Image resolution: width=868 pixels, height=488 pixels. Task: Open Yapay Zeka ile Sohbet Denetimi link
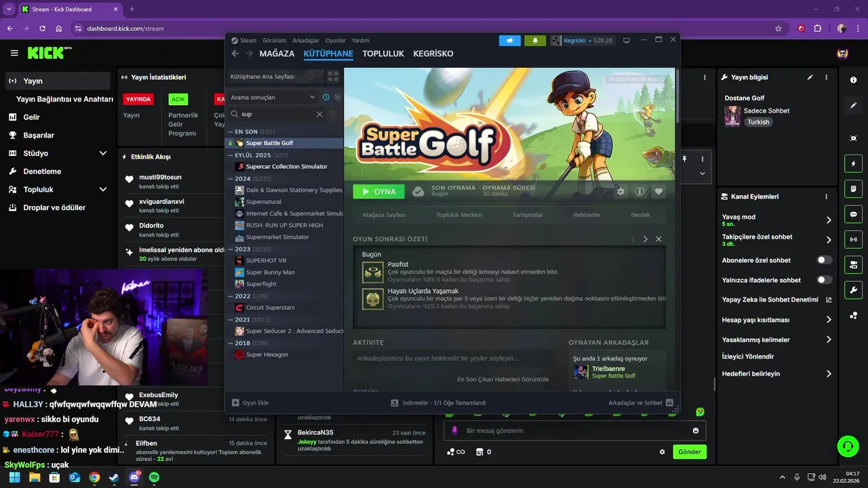[776, 300]
